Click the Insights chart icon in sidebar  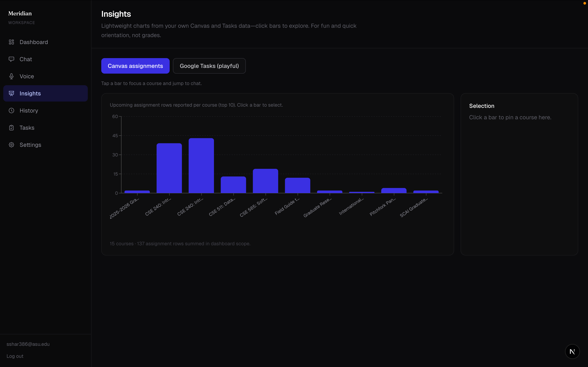pyautogui.click(x=11, y=93)
